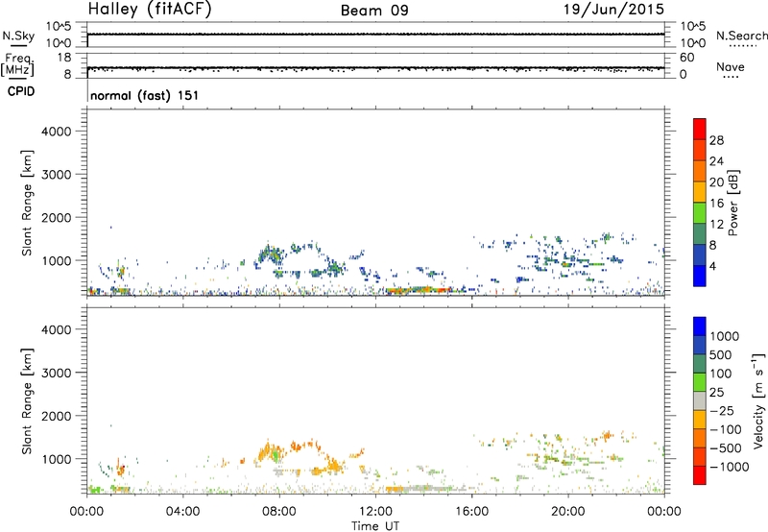Image resolution: width=768 pixels, height=532 pixels.
Task: Click the '04:00' time axis label
Action: click(x=182, y=512)
